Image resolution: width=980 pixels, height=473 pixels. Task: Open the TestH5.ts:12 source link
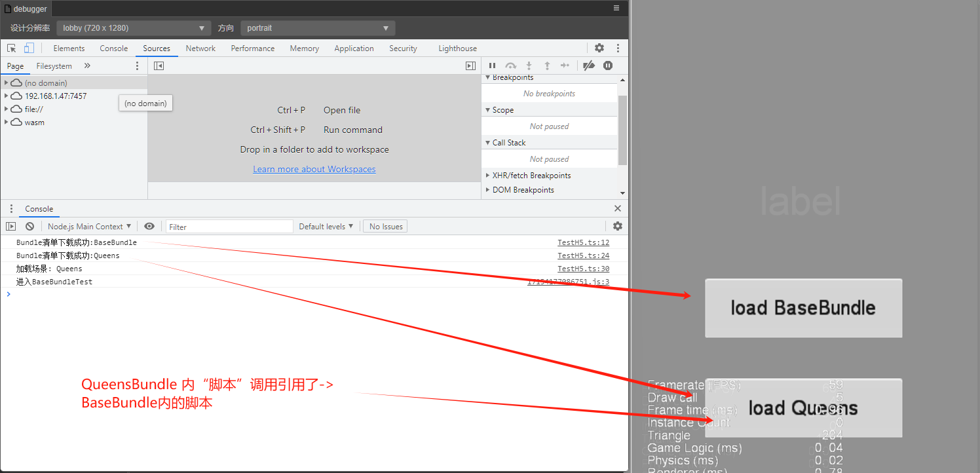pyautogui.click(x=583, y=242)
